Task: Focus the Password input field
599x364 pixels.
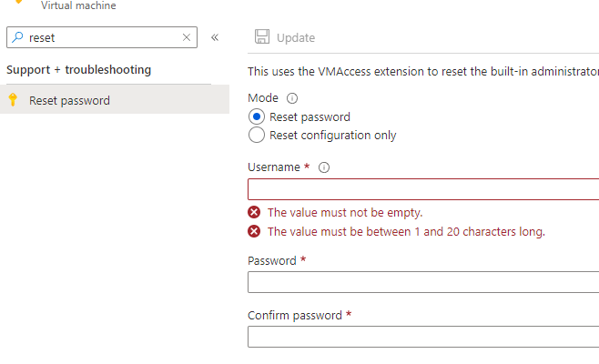Action: click(423, 282)
